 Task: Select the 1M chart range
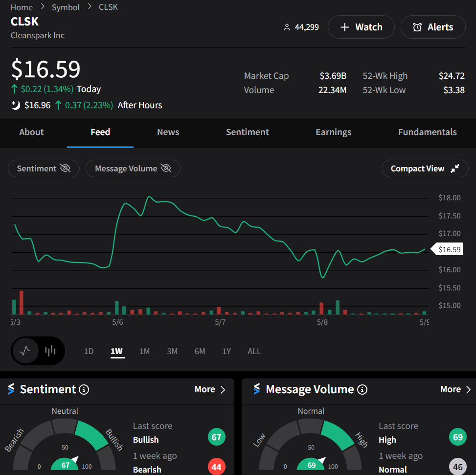[144, 351]
